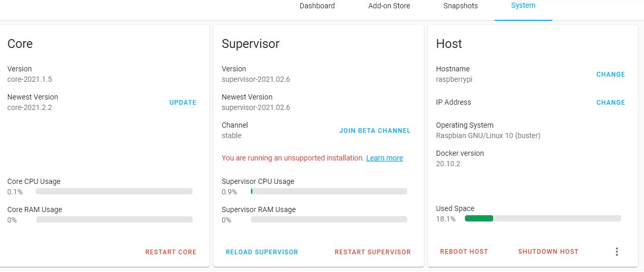Click the Core UPDATE button

pyautogui.click(x=183, y=103)
